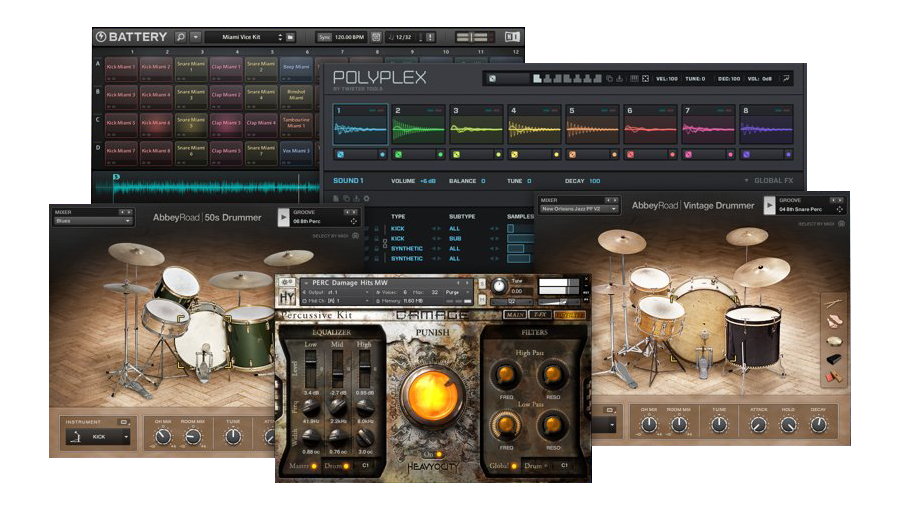Click the wrench settings icon in Damage header
Viewport: 900px width, 510px height.
coord(287,282)
